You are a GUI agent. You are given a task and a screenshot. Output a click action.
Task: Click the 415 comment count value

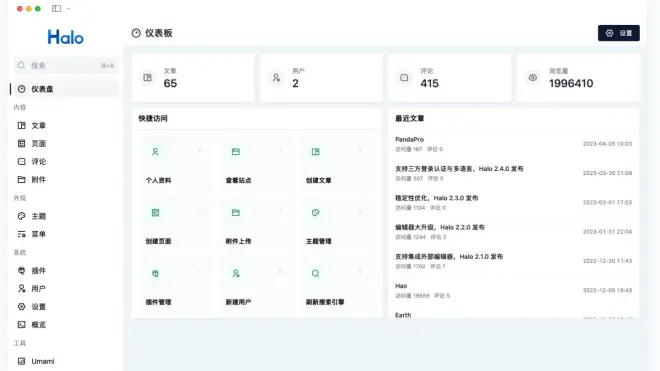pyautogui.click(x=429, y=83)
